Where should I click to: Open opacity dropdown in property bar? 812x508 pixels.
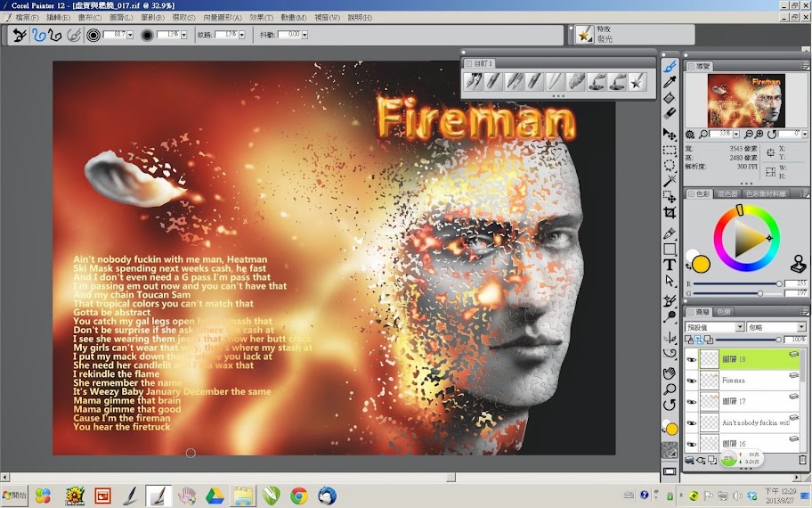[x=183, y=35]
